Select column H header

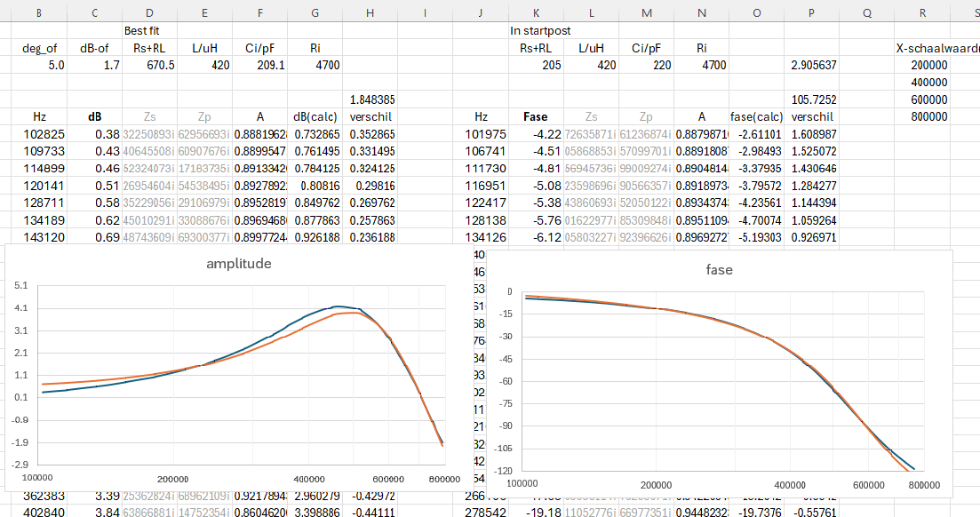[x=370, y=12]
